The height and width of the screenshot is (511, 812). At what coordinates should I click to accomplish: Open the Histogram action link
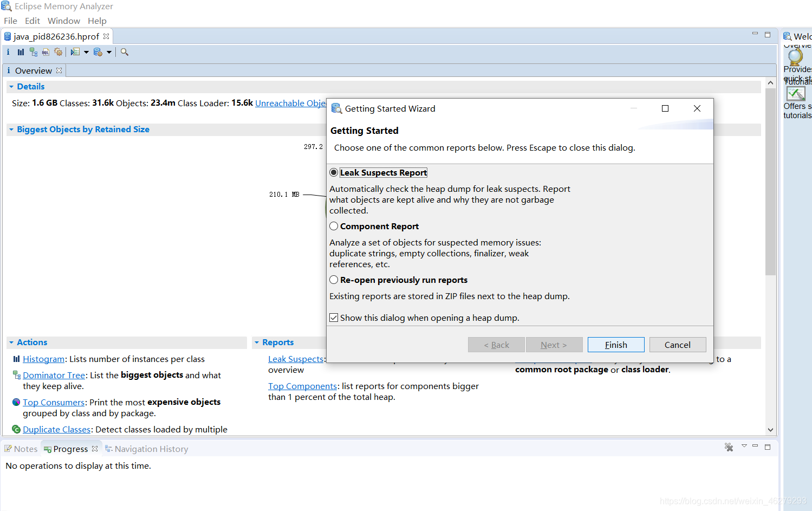(x=43, y=359)
